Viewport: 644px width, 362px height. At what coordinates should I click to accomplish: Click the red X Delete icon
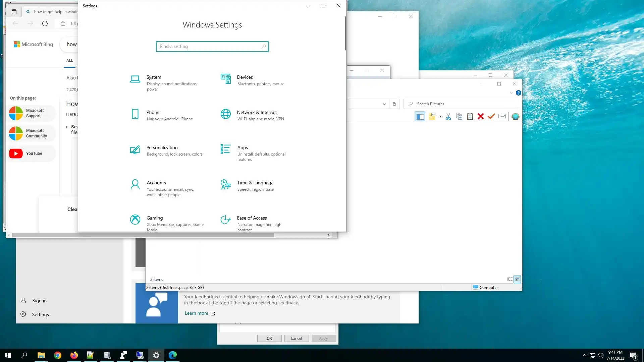click(481, 116)
